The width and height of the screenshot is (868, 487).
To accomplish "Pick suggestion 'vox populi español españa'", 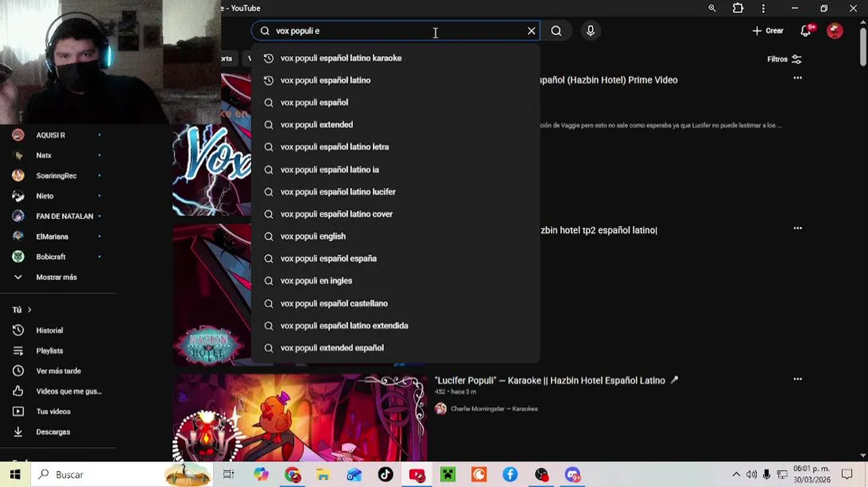I will tap(396, 258).
